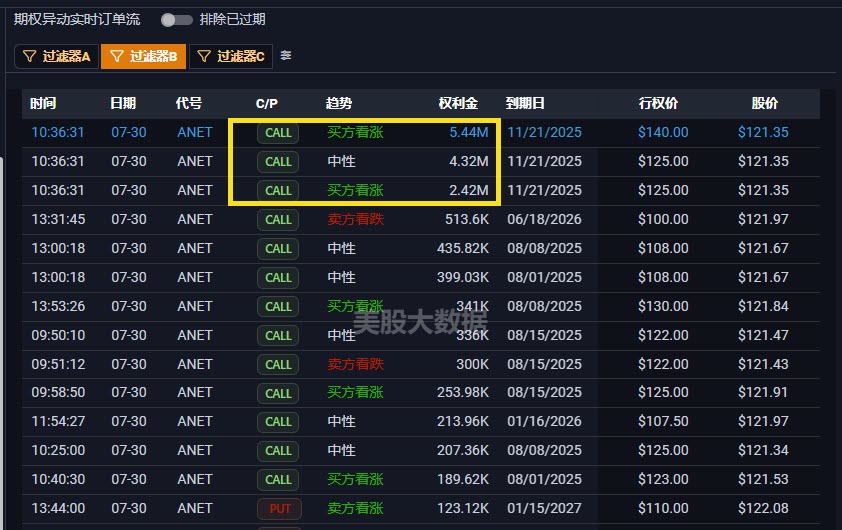842x530 pixels.
Task: Click the CALL badge in the 2.42M row
Action: pyautogui.click(x=279, y=191)
